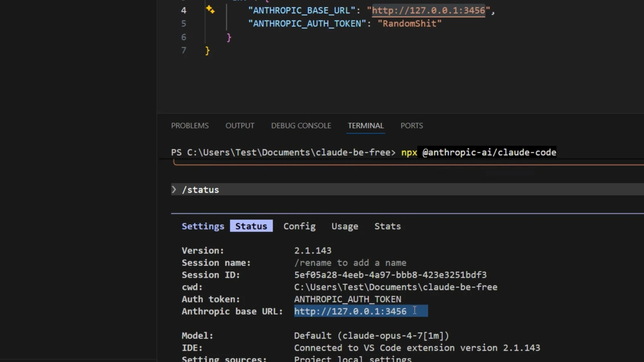
Task: Open the PROBLEMS panel tab
Action: click(190, 125)
